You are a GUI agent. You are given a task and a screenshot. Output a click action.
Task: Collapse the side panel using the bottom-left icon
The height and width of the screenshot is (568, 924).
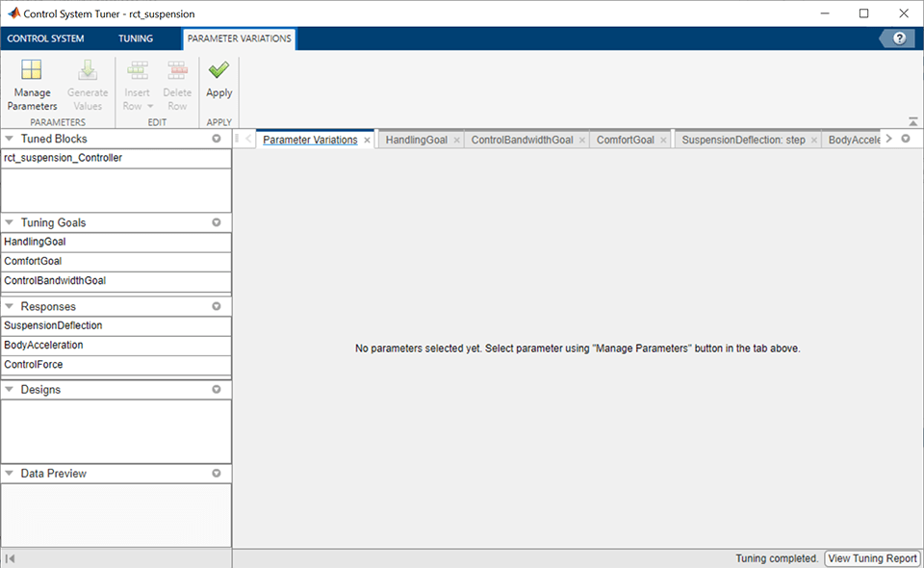(x=10, y=558)
